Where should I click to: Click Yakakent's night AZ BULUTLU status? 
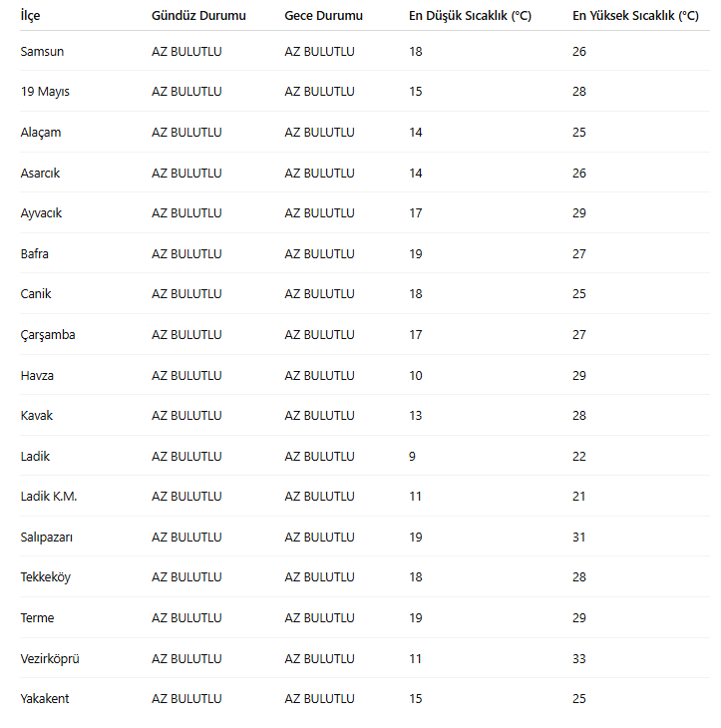[x=319, y=699]
